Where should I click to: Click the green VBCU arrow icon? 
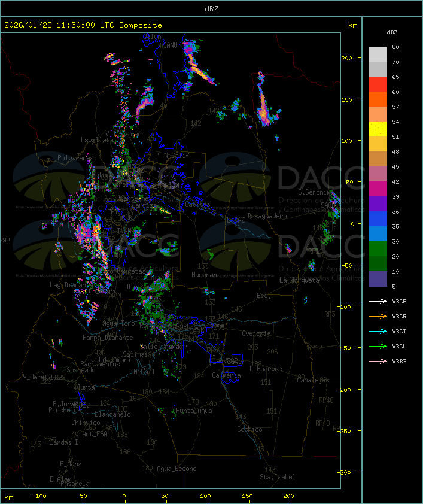[378, 346]
